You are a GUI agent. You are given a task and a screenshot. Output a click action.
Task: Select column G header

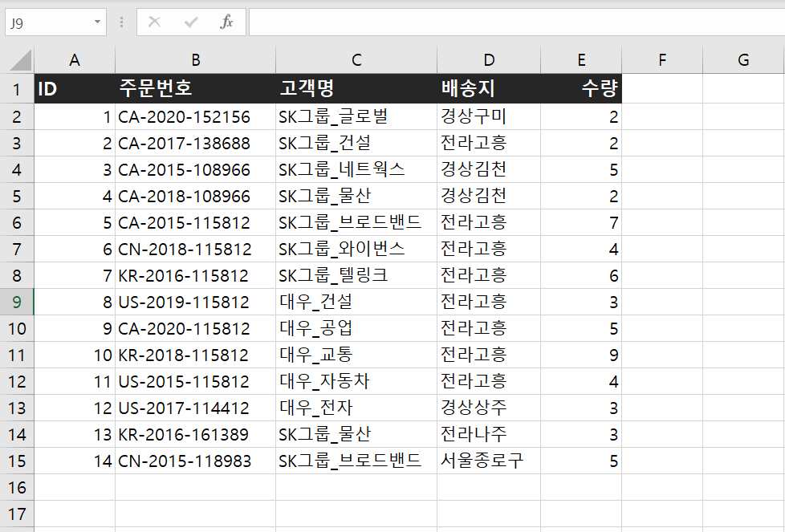click(743, 60)
